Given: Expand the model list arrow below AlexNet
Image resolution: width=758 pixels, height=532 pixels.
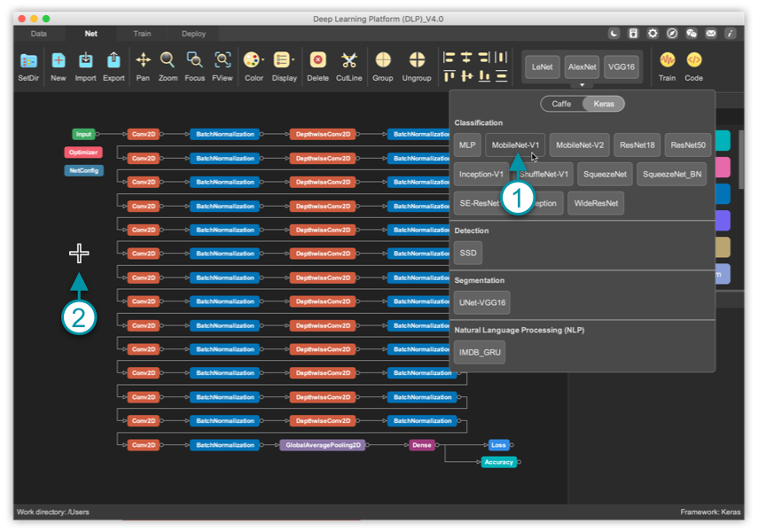Looking at the screenshot, I should pos(582,85).
